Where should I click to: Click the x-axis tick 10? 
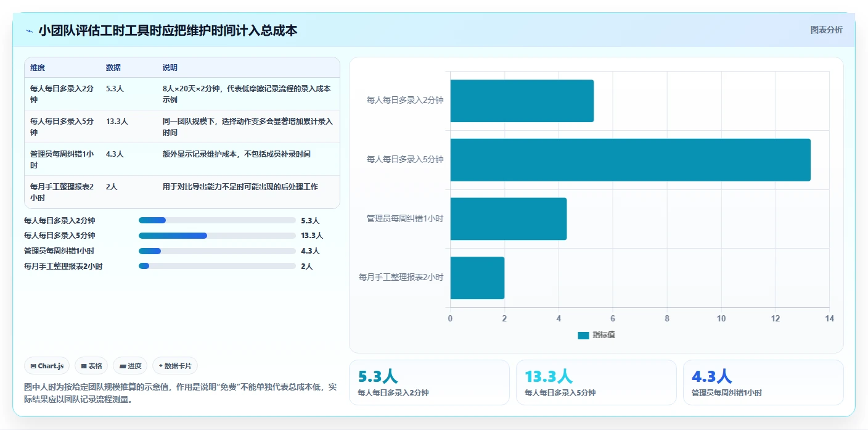point(721,318)
